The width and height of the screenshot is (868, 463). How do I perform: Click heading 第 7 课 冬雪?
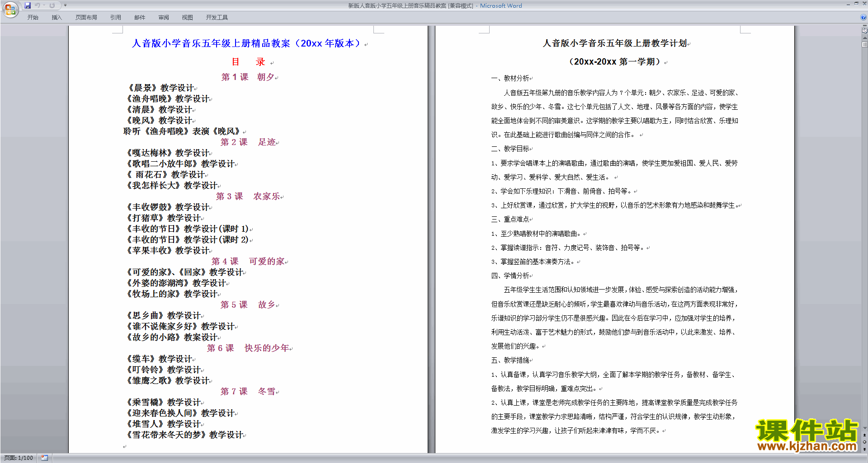point(248,392)
